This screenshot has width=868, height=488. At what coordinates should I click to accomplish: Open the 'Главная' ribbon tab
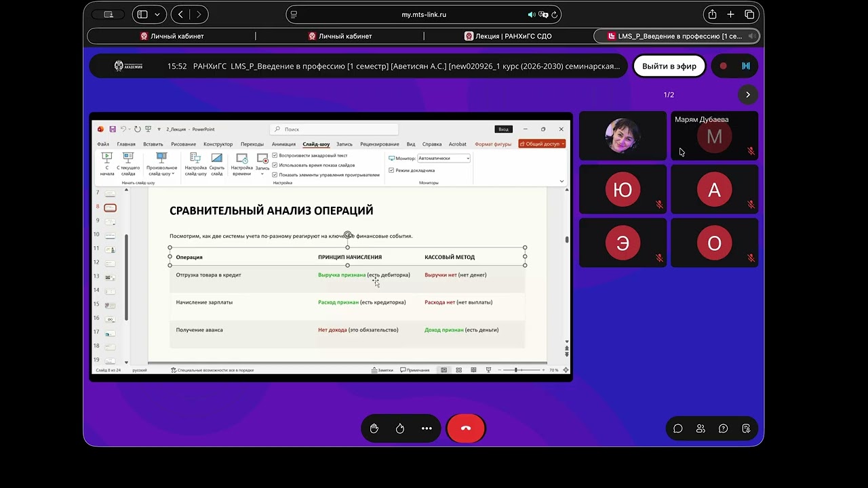[x=126, y=144]
